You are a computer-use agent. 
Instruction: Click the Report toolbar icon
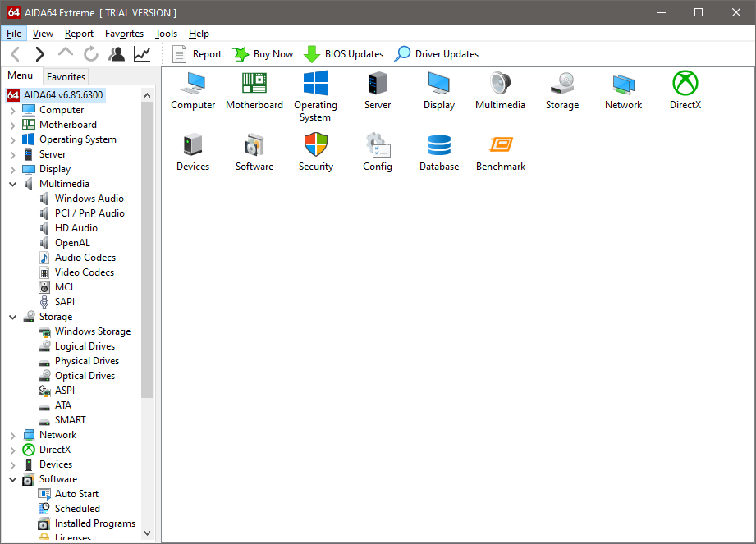197,53
